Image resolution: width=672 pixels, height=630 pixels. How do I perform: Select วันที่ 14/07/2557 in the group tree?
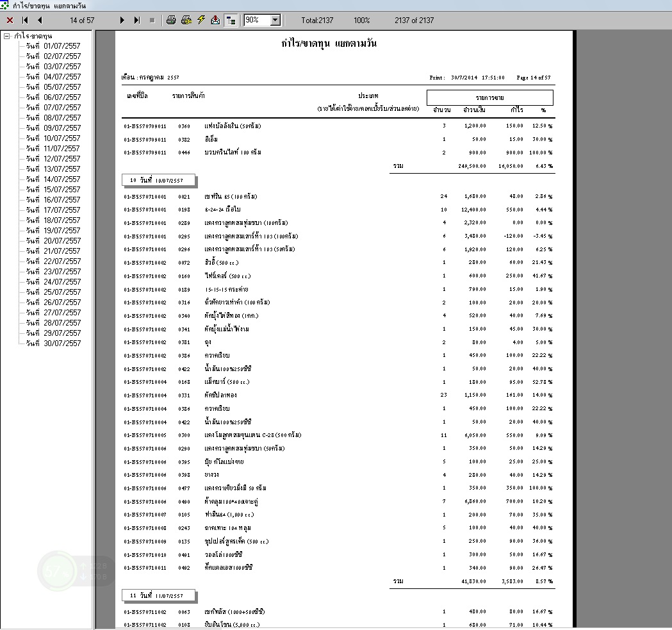pyautogui.click(x=53, y=179)
